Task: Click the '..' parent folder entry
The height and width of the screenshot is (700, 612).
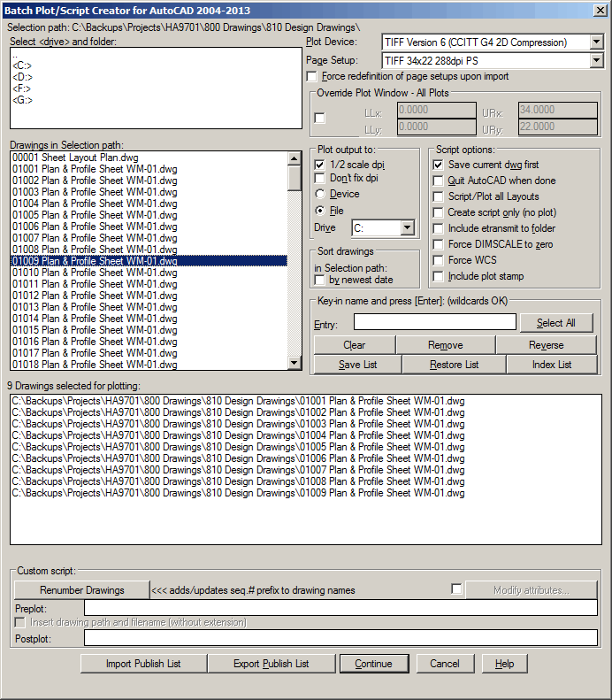Action: (15, 56)
